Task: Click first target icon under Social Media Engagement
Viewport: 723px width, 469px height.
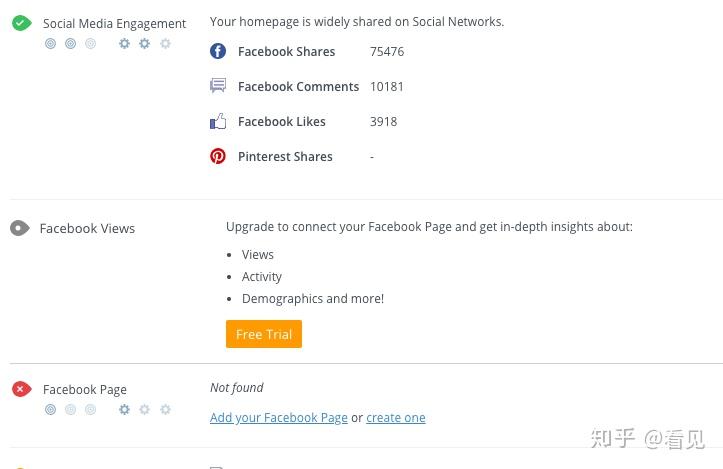Action: click(x=50, y=43)
